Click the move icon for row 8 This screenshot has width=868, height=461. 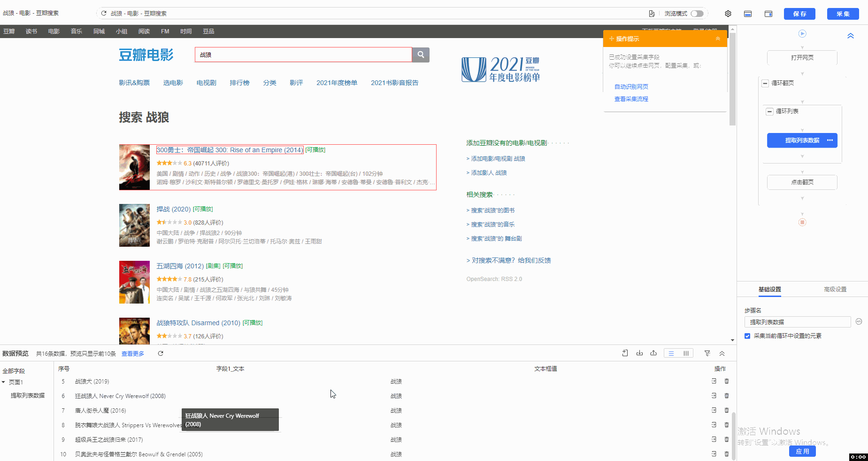pos(714,425)
